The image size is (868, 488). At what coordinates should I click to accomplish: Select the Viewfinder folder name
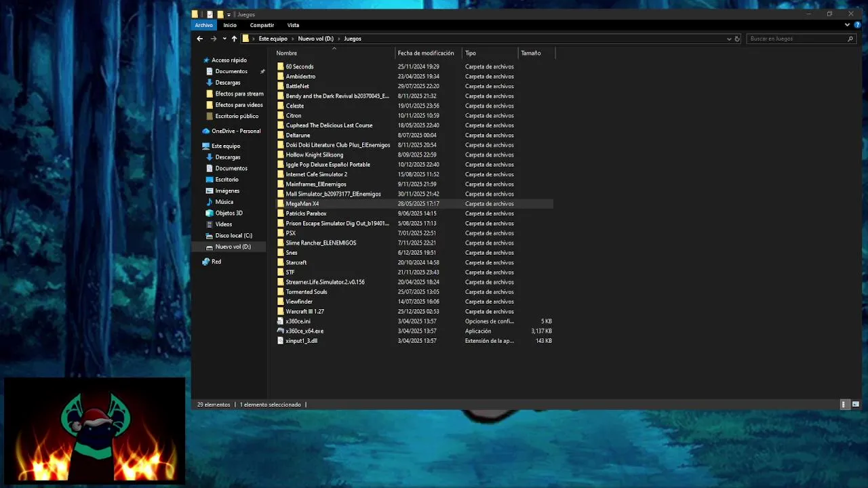[299, 302]
